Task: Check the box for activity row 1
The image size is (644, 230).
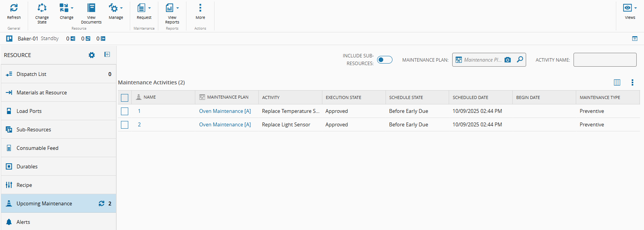Action: click(125, 111)
